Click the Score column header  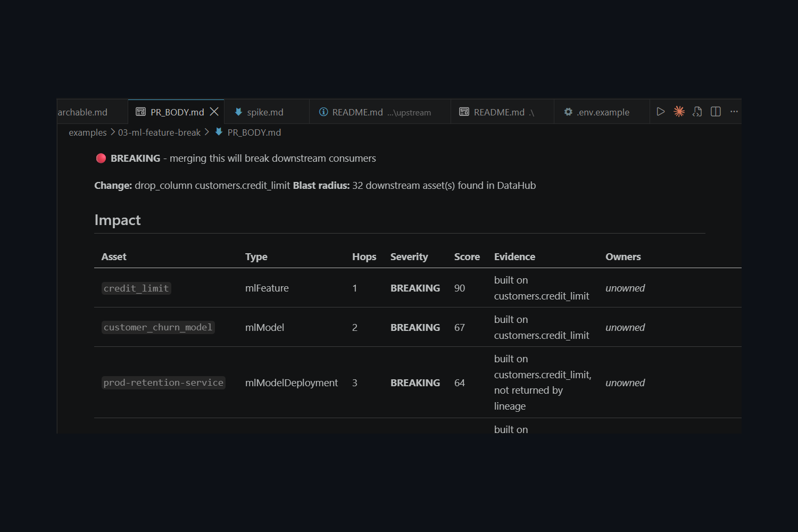[467, 257]
